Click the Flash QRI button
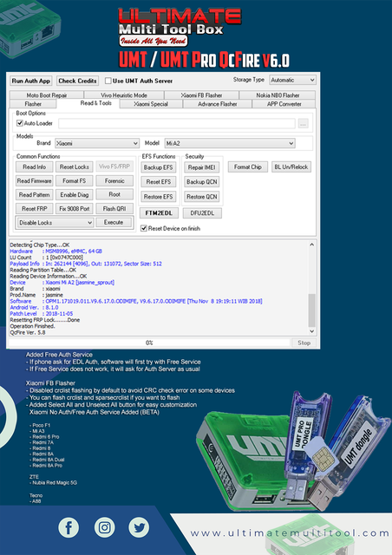392x555 pixels. (x=114, y=209)
